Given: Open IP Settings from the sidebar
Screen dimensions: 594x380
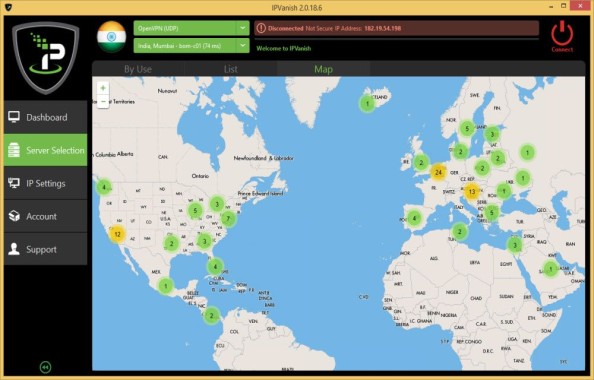Looking at the screenshot, I should (45, 183).
